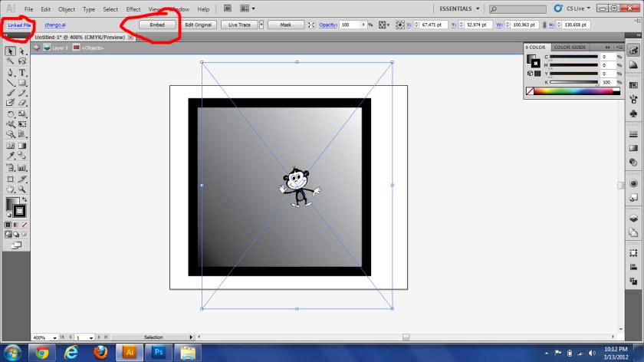Select the Eraser tool

tap(22, 103)
